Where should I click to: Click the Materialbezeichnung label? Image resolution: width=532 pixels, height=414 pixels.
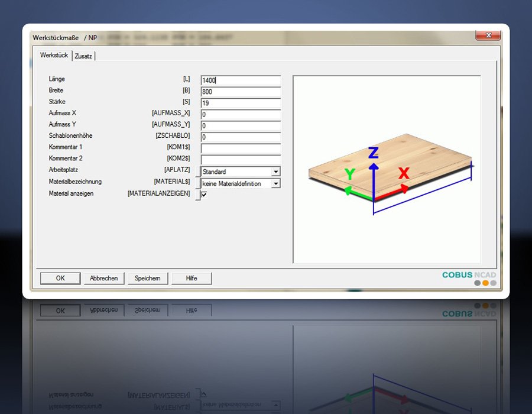[x=75, y=182]
